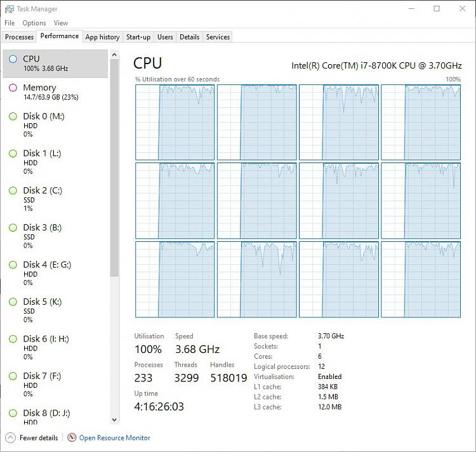Collapse view with Fewer details chevron icon
Viewport: 476px width, 452px height.
pos(10,438)
